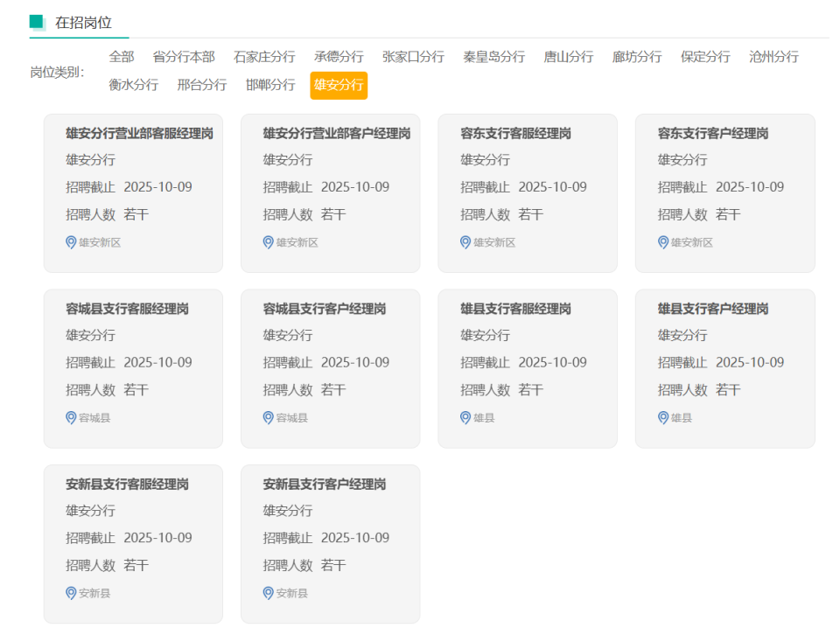Select the 邢台分行 tab
Image resolution: width=840 pixels, height=635 pixels.
click(x=202, y=85)
